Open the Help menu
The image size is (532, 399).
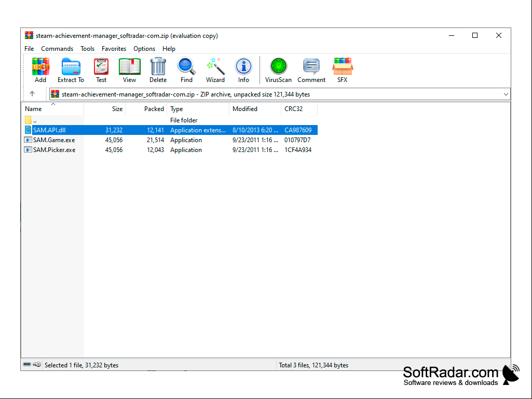(x=169, y=49)
